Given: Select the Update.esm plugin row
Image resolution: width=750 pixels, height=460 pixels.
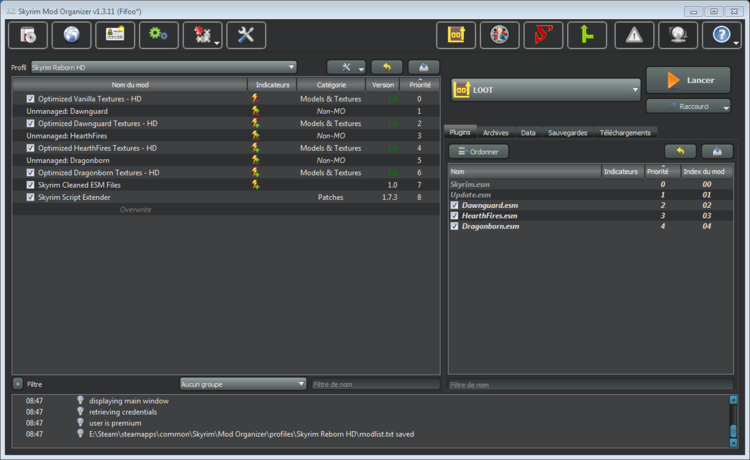Looking at the screenshot, I should tap(591, 195).
